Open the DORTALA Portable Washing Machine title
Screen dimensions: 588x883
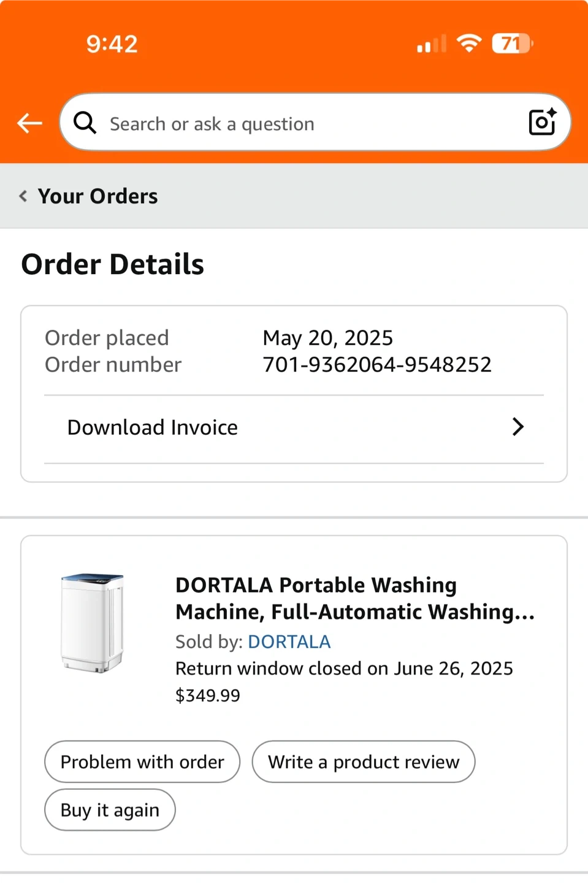354,598
